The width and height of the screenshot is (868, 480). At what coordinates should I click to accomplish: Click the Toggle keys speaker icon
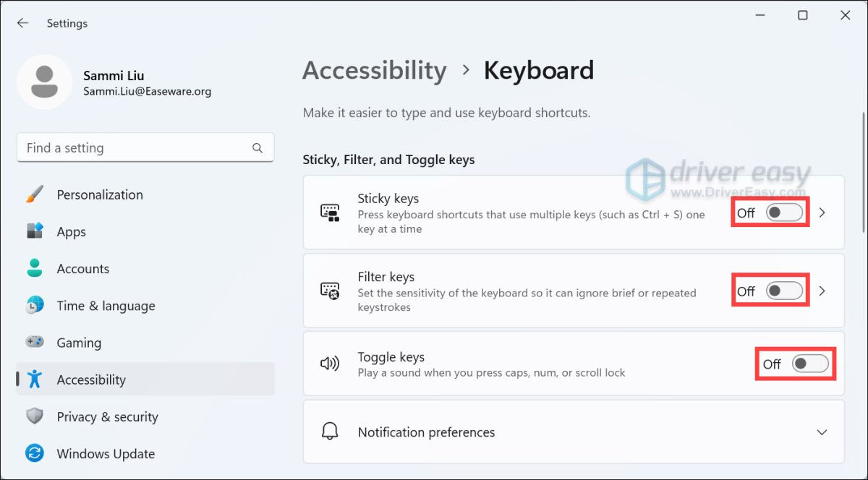[x=330, y=364]
